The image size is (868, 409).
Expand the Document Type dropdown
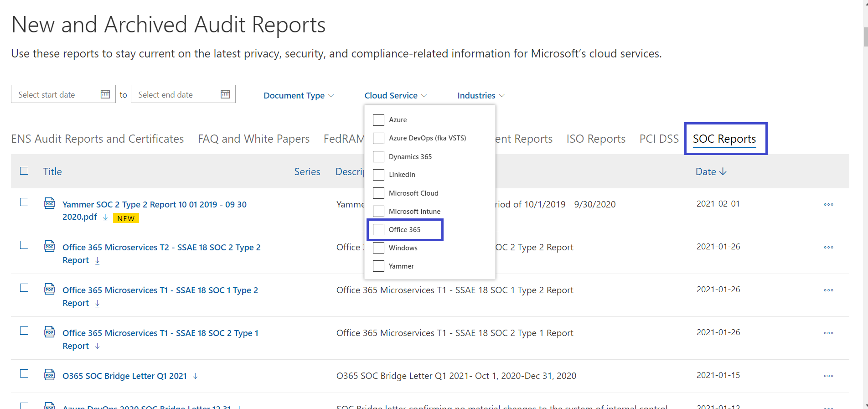(299, 95)
